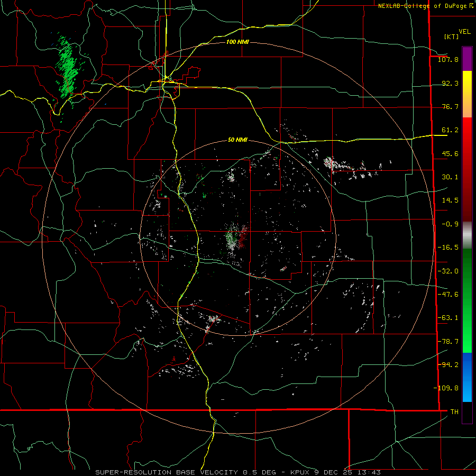Select the -32.0 value on velocity scale
Viewport: 476px width, 476px height.
click(x=448, y=271)
